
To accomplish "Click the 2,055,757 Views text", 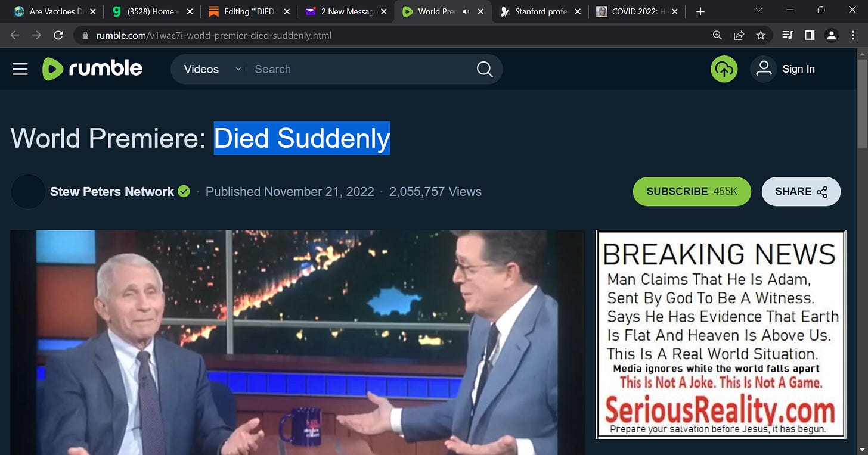I will coord(435,191).
